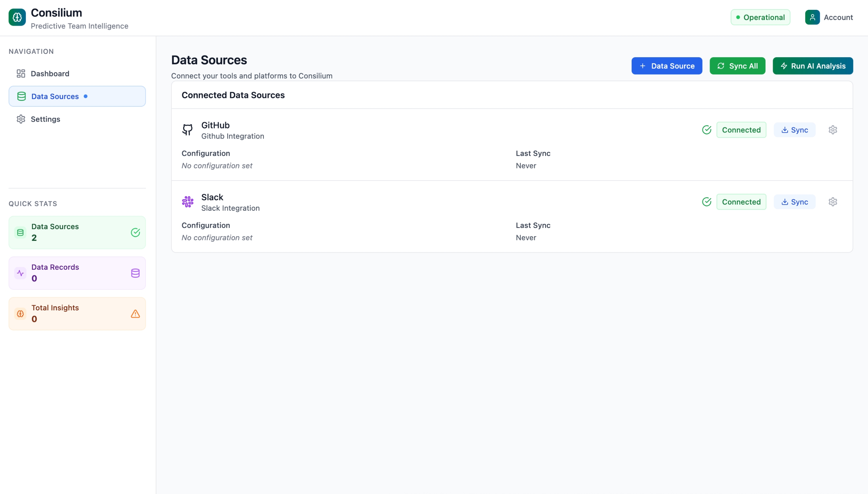Click the Consilium brain logo icon
The width and height of the screenshot is (868, 494).
pos(17,17)
